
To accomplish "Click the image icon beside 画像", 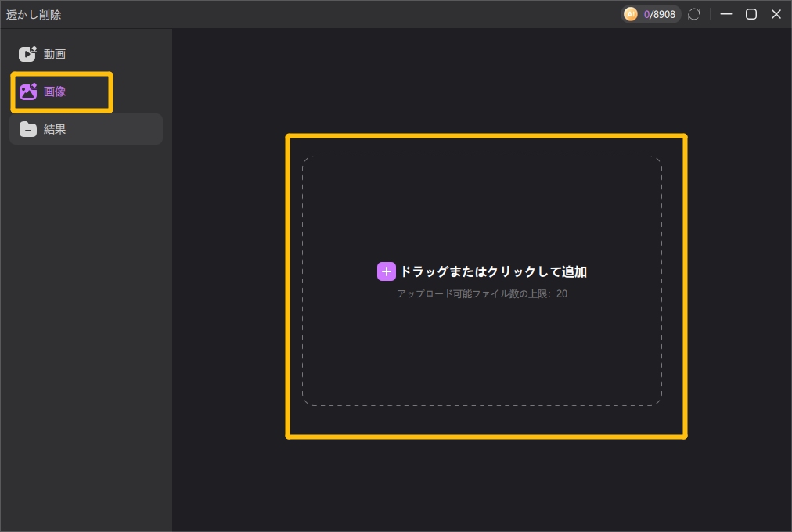I will (x=28, y=92).
